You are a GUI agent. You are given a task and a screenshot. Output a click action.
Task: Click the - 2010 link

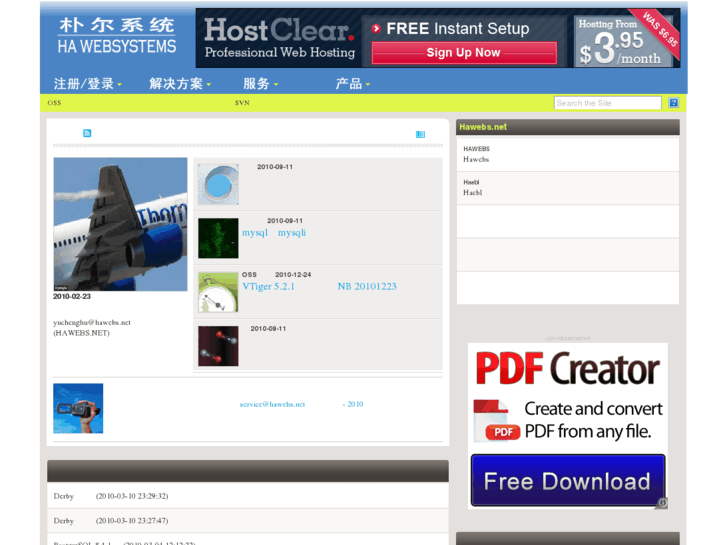pyautogui.click(x=353, y=404)
